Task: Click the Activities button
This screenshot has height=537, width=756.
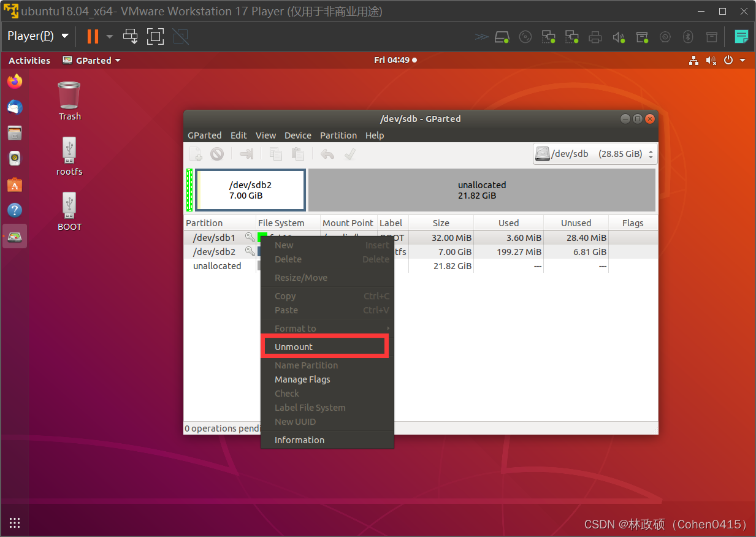Action: click(29, 60)
